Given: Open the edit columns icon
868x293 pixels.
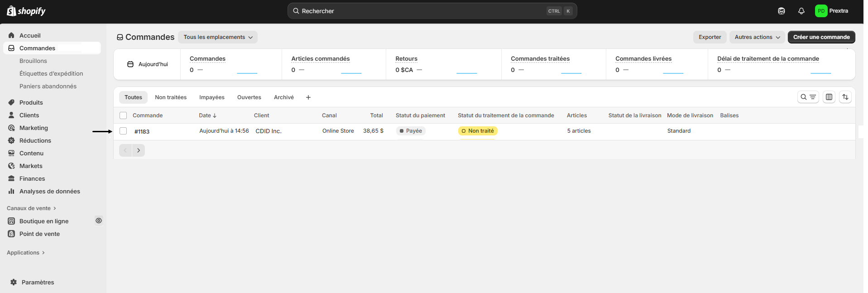Looking at the screenshot, I should (x=829, y=97).
